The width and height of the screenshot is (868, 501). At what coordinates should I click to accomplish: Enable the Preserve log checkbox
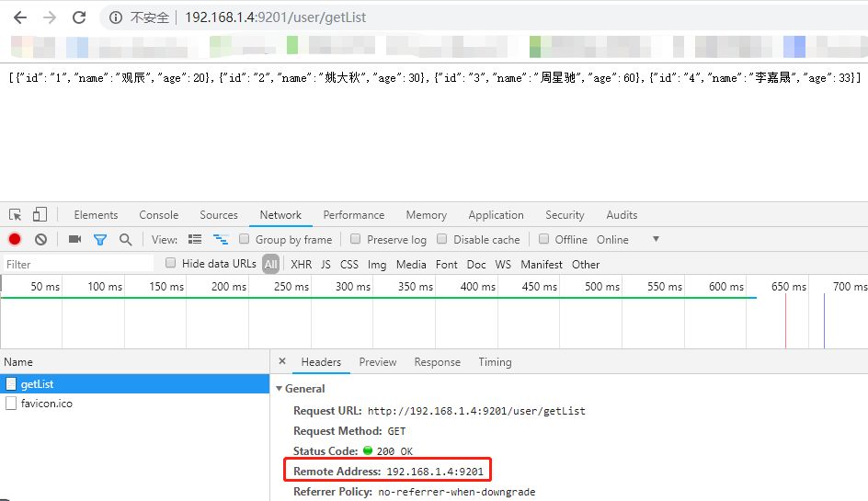tap(356, 239)
